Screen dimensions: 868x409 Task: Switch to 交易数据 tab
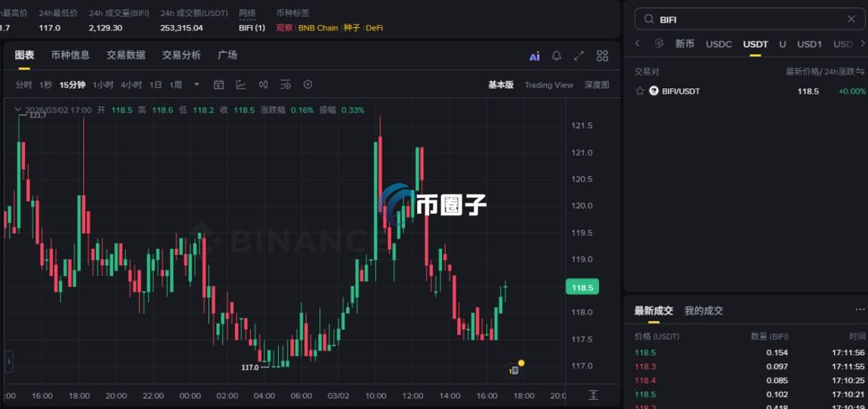pos(125,55)
